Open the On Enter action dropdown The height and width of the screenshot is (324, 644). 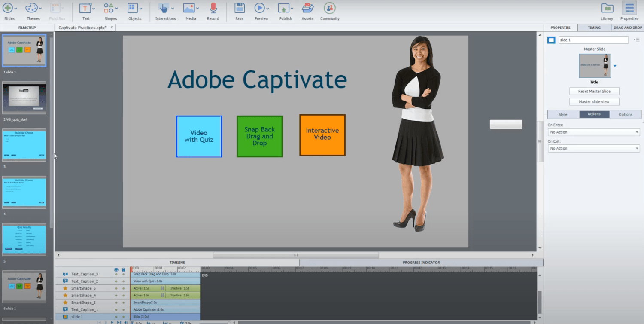pos(594,132)
